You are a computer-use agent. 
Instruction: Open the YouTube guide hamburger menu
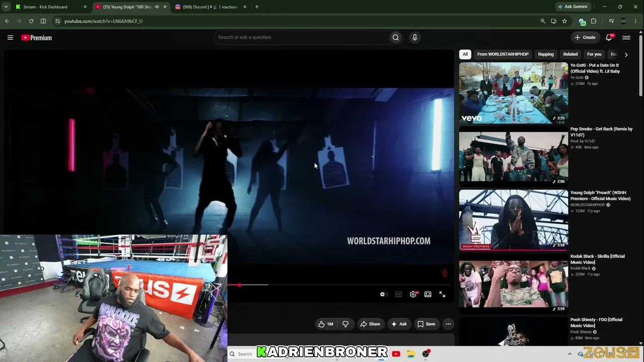(x=10, y=38)
